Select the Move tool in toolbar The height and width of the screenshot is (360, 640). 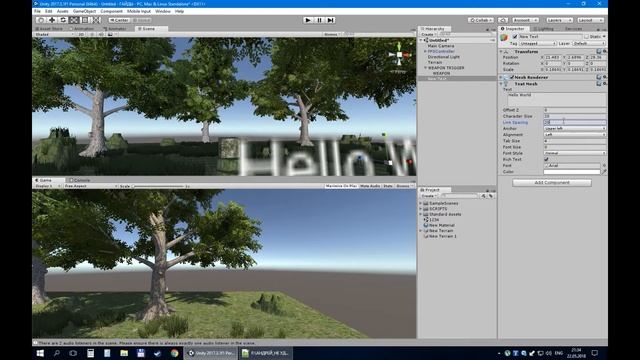click(x=52, y=20)
